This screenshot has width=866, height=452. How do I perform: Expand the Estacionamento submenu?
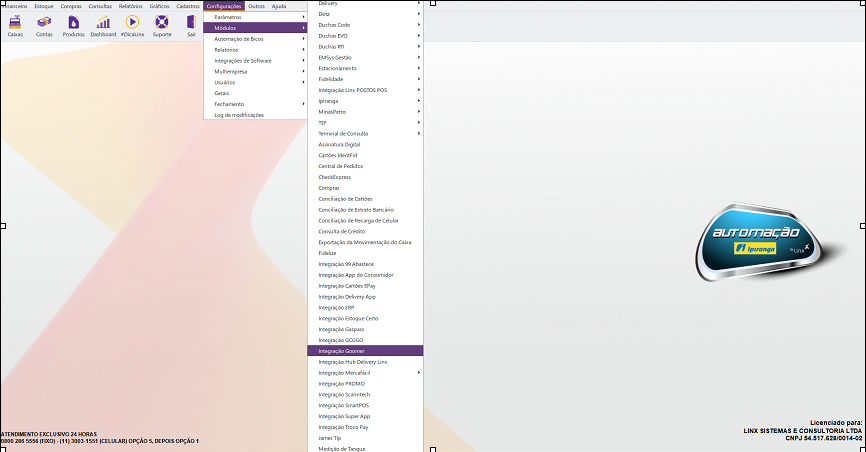click(x=365, y=68)
